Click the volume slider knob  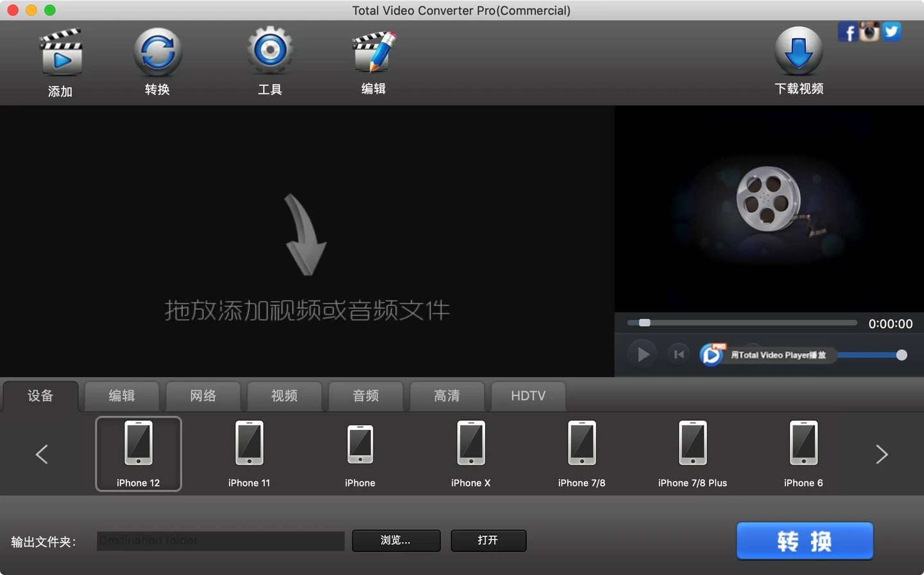pos(902,355)
